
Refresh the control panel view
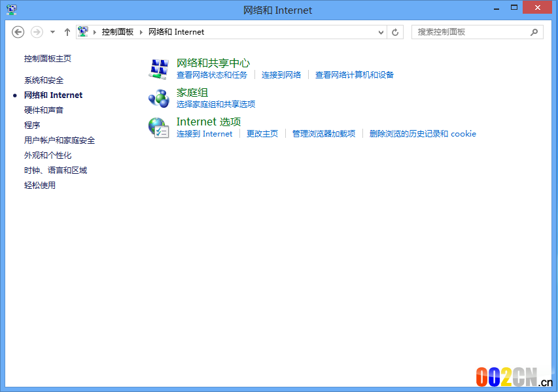click(x=395, y=33)
